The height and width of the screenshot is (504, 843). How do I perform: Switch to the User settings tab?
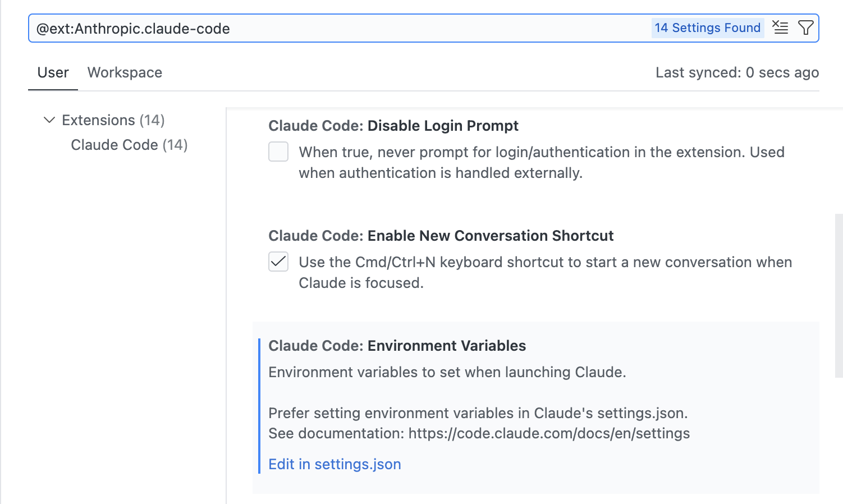[x=53, y=72]
